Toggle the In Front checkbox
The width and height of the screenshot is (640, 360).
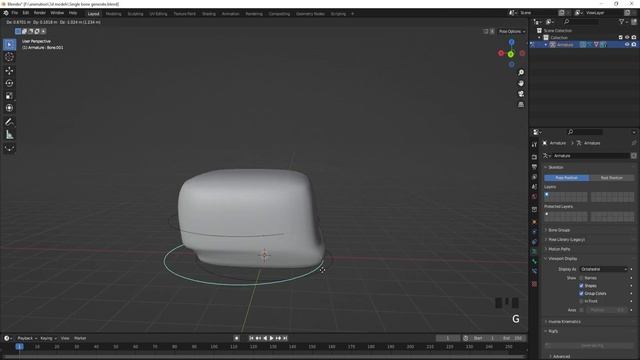coord(581,301)
